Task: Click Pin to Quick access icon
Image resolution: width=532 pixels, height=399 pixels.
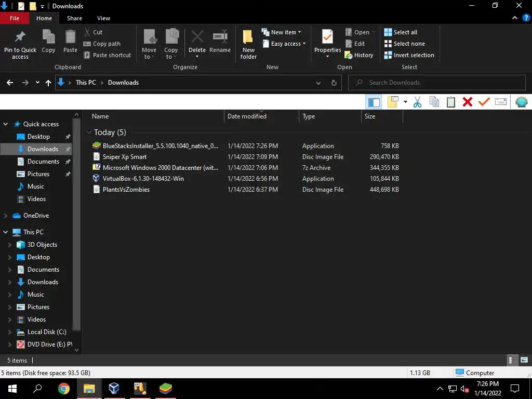Action: tap(20, 37)
